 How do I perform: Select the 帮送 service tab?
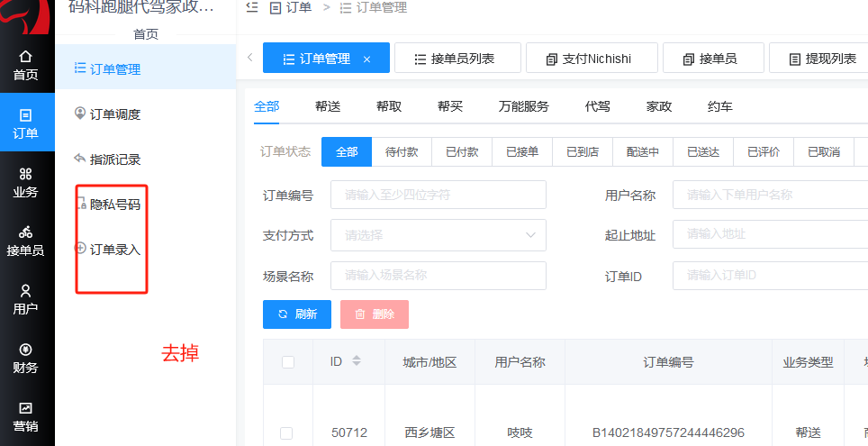(328, 106)
